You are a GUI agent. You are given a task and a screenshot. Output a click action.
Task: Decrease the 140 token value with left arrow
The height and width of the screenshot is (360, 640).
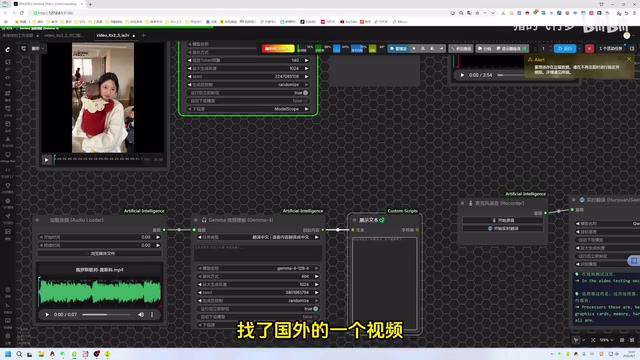point(189,60)
